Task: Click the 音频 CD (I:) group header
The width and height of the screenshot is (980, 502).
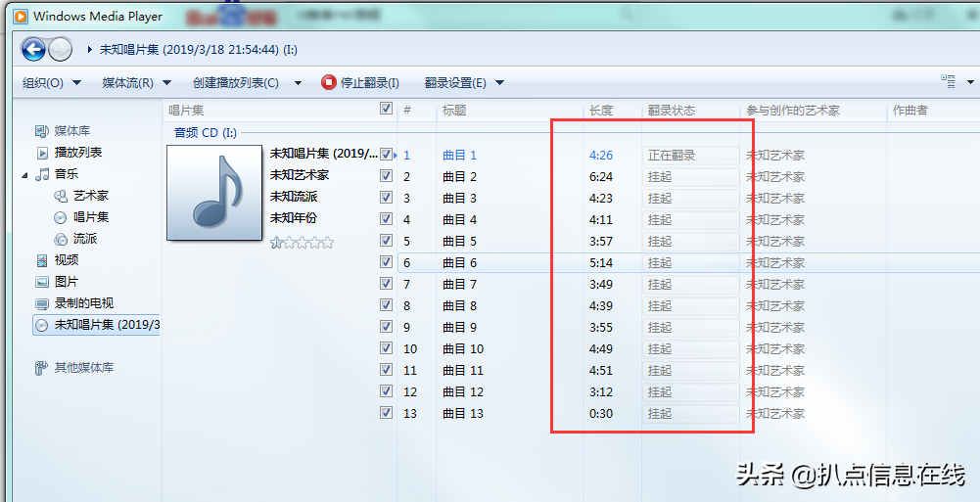Action: (x=205, y=132)
